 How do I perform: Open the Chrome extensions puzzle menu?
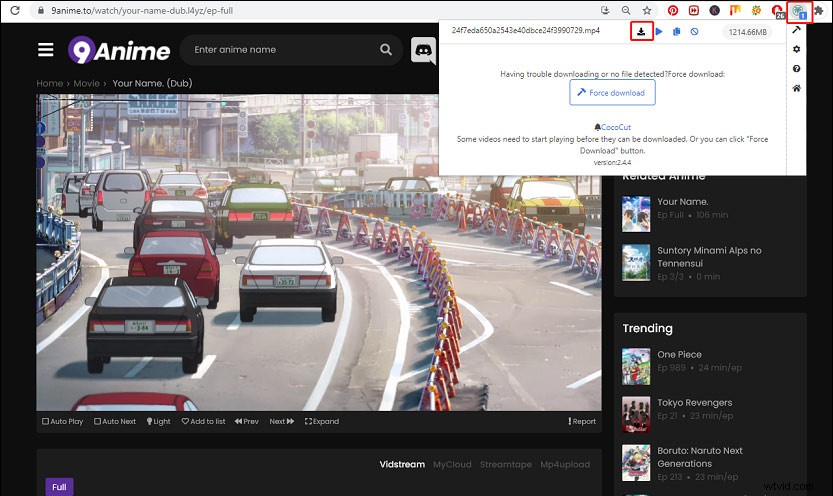coord(819,10)
